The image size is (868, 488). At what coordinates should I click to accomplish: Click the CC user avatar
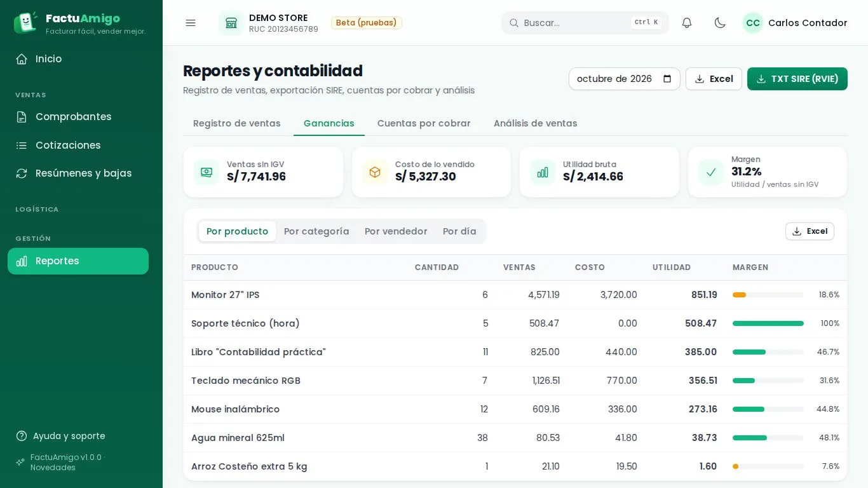[753, 23]
